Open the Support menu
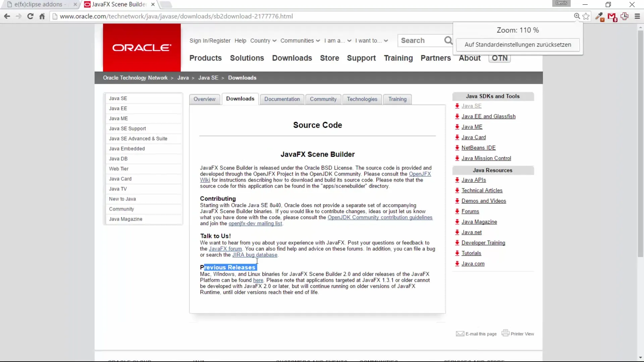The width and height of the screenshot is (644, 362). pyautogui.click(x=361, y=58)
